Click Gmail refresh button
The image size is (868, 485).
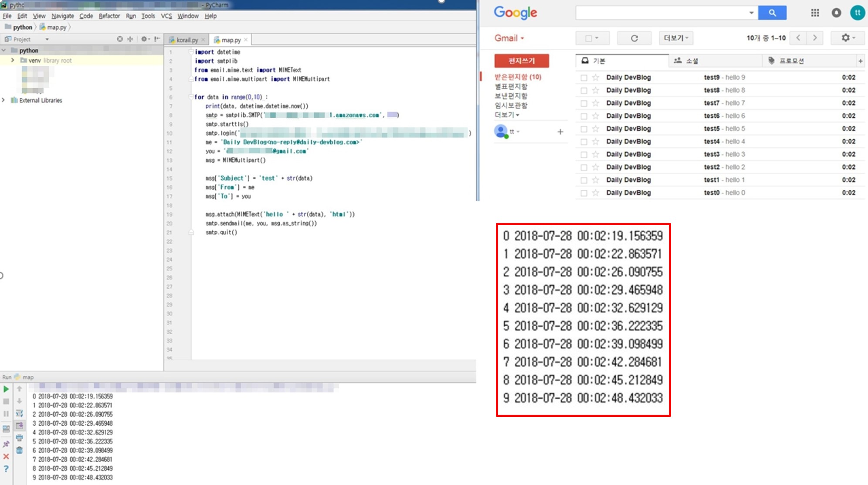click(x=634, y=38)
